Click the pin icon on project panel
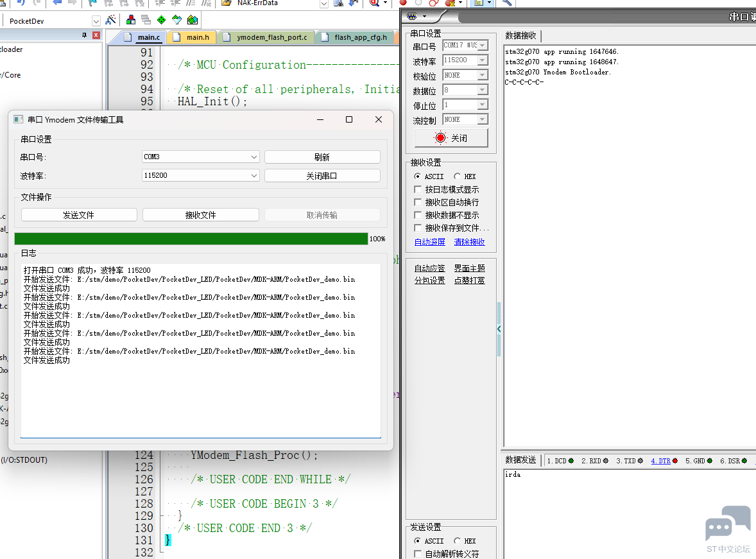The height and width of the screenshot is (559, 756). point(84,35)
